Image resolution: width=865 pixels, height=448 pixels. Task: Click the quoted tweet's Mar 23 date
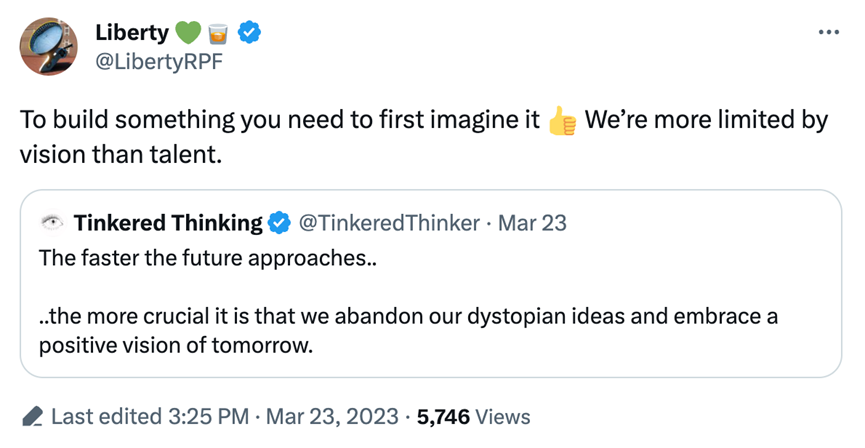point(531,223)
